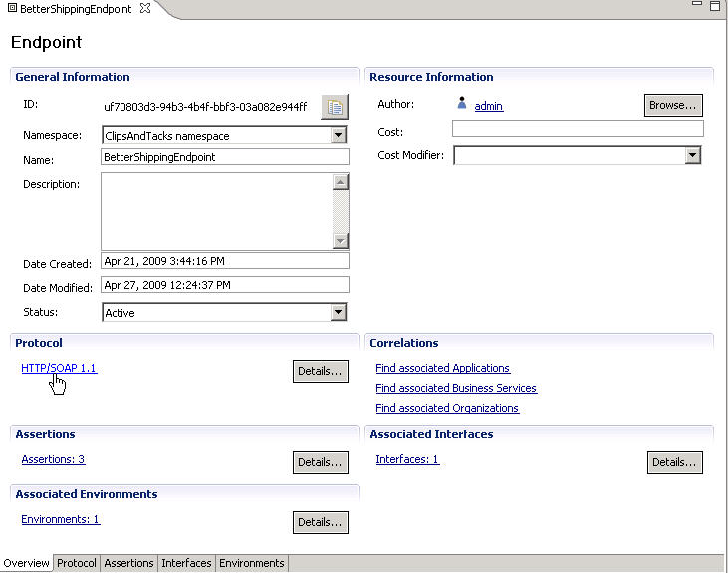Click Find associated Applications link
The image size is (728, 573).
[x=442, y=368]
